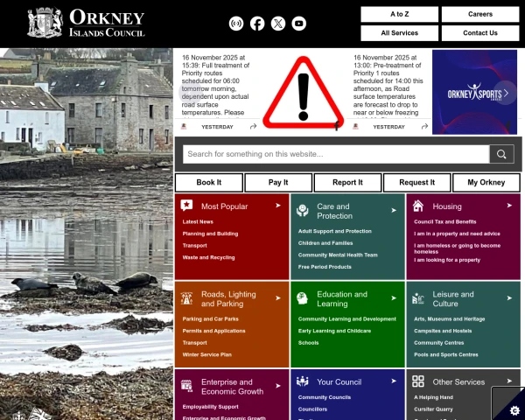Expand Your Council with its arrow
Image resolution: width=525 pixels, height=420 pixels.
(x=394, y=381)
